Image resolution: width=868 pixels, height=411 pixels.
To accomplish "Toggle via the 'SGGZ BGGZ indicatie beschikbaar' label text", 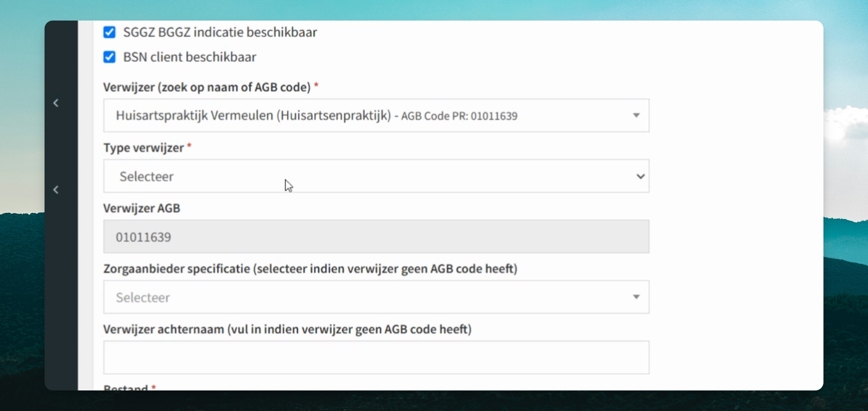I will tap(220, 33).
